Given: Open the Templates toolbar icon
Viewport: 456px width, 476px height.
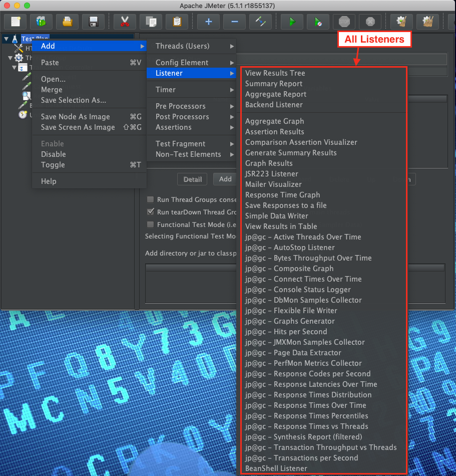Looking at the screenshot, I should coord(41,22).
